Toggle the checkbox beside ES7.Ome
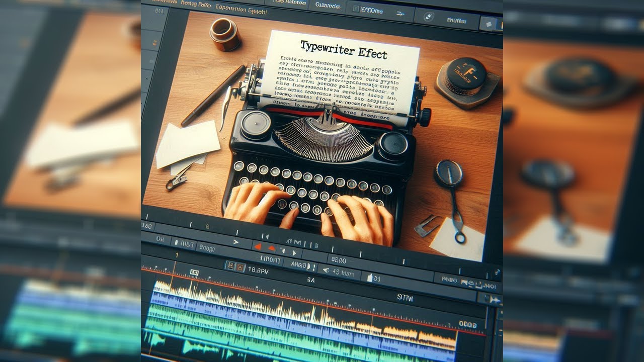This screenshot has width=644, height=362. pos(356,9)
